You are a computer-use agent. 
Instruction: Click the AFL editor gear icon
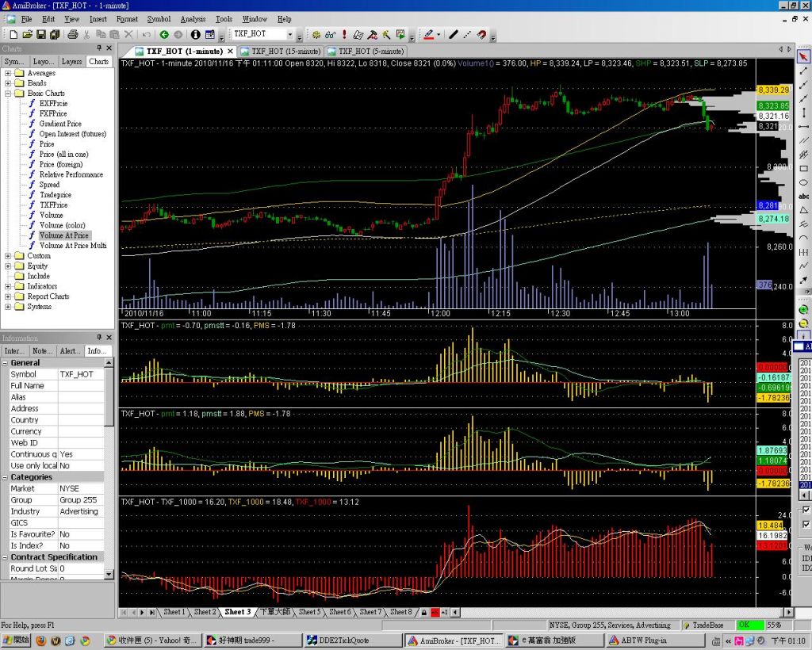pyautogui.click(x=316, y=35)
